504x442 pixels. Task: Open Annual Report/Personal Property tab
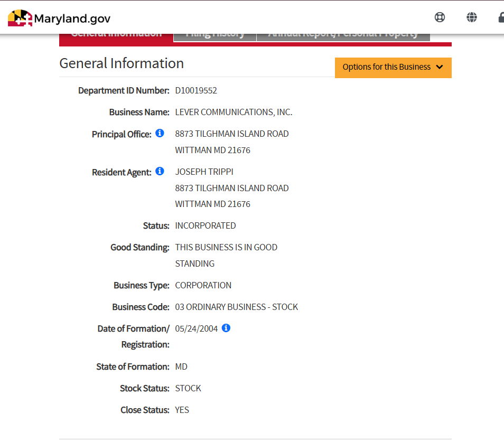pyautogui.click(x=343, y=36)
